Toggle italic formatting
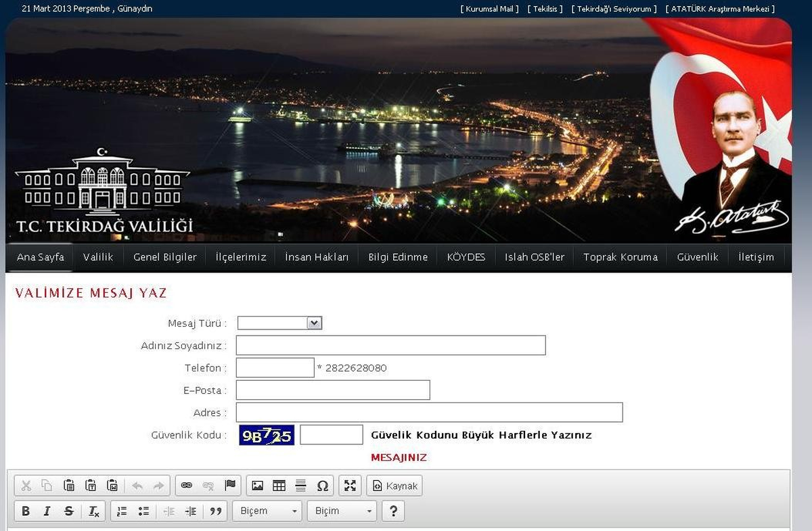The height and width of the screenshot is (531, 812). tap(47, 511)
